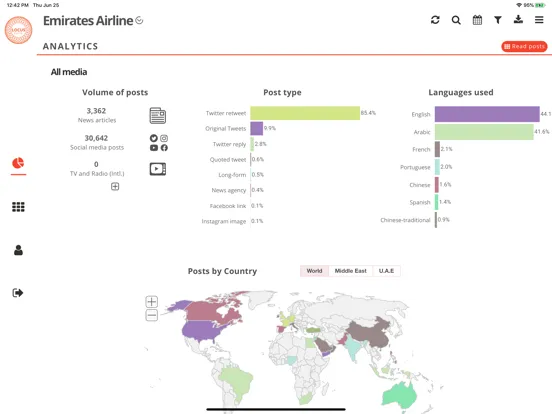The height and width of the screenshot is (414, 552).
Task: Click the 'News agency' label
Action: 229,190
